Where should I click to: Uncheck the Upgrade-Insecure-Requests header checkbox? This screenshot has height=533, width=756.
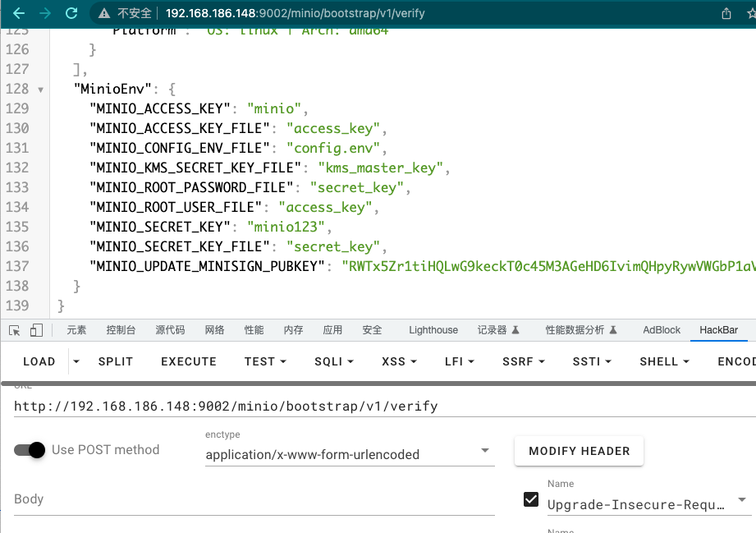point(531,499)
